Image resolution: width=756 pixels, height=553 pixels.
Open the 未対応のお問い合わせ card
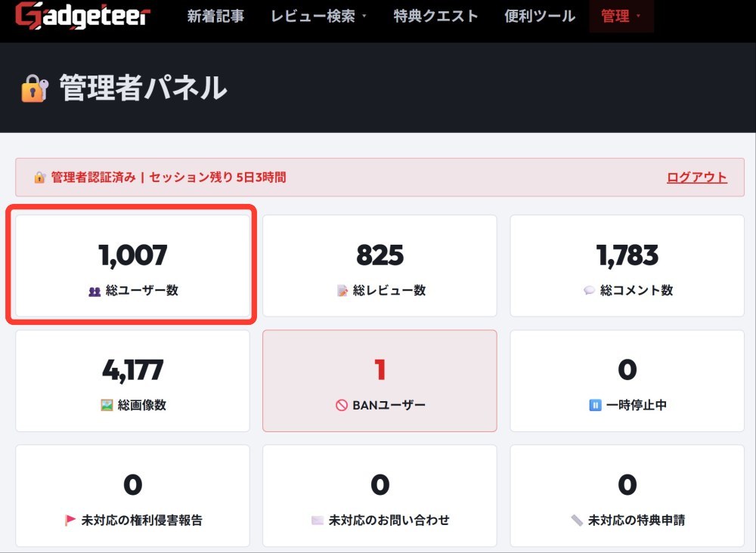380,496
